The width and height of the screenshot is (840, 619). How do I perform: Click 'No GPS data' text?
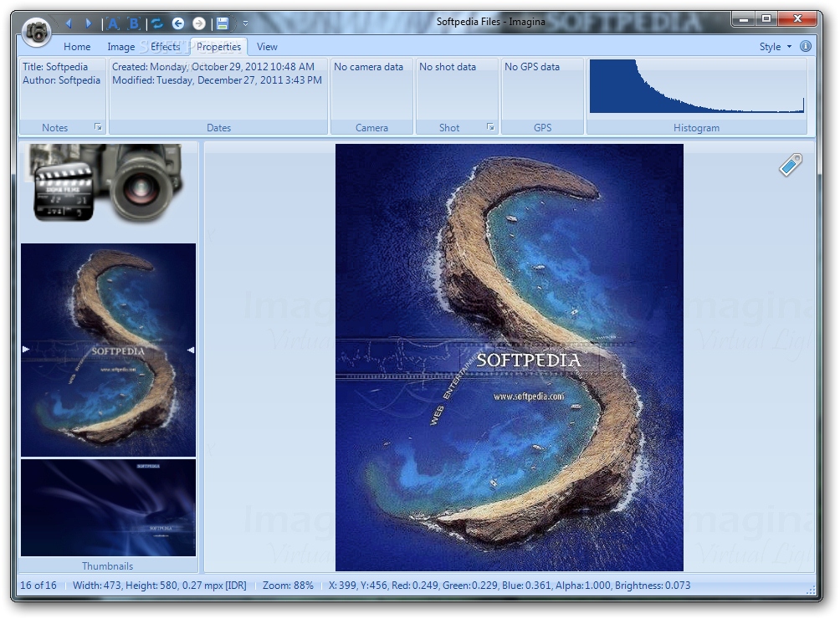click(x=532, y=66)
